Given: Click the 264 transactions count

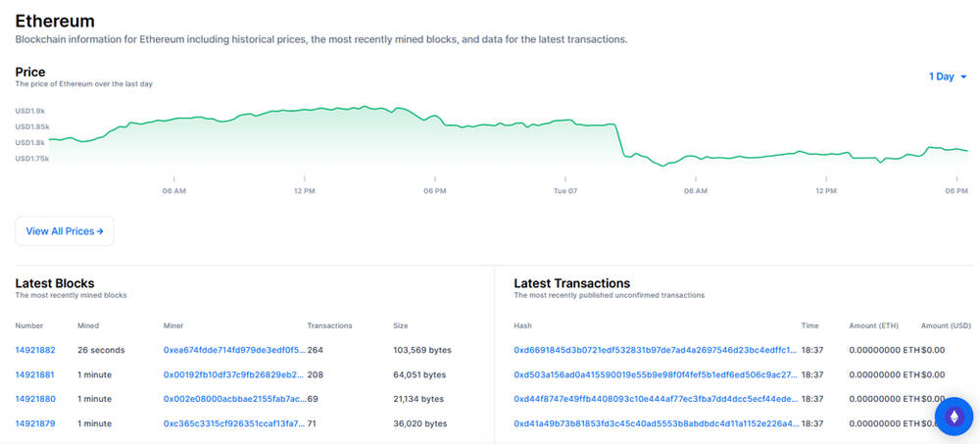Looking at the screenshot, I should coord(315,350).
